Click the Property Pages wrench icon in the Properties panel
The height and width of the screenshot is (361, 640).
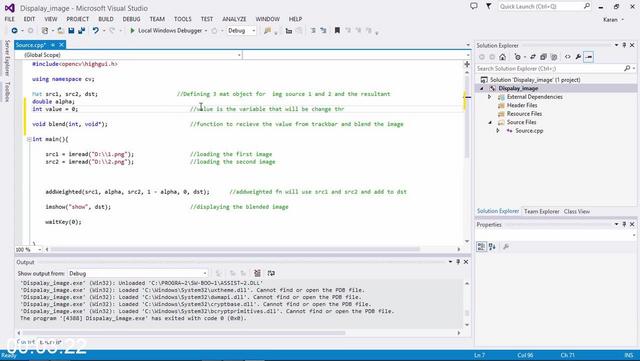pos(506,247)
